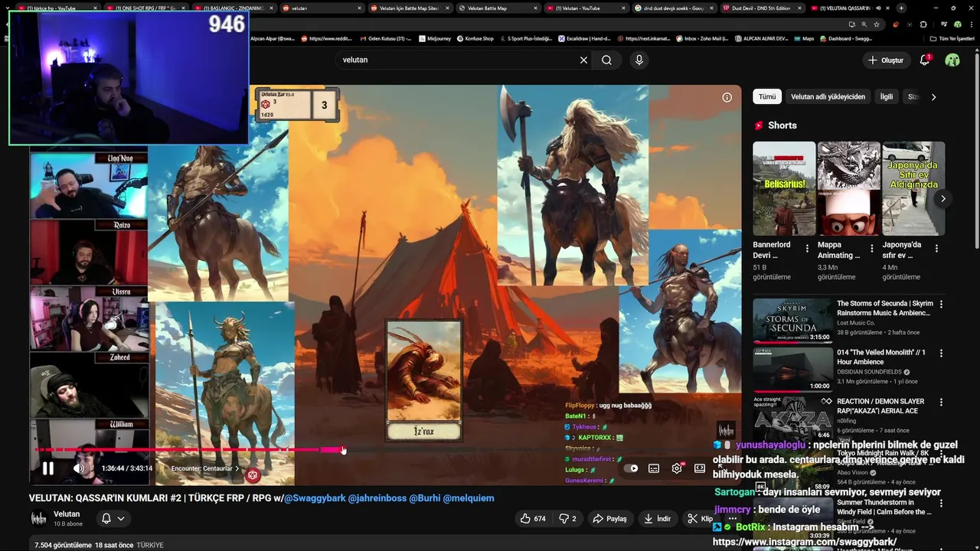This screenshot has width=980, height=551.
Task: Zoom the page via the address bar magnifier
Action: [864, 24]
